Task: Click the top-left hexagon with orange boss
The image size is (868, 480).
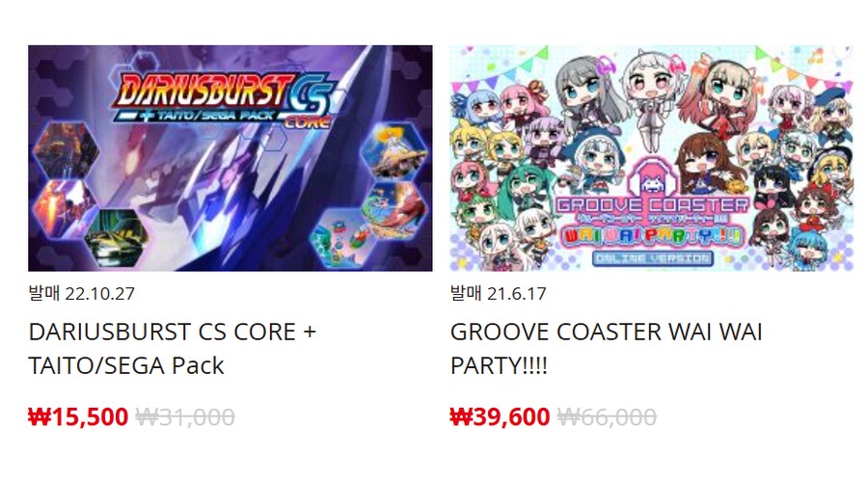Action: [x=67, y=149]
